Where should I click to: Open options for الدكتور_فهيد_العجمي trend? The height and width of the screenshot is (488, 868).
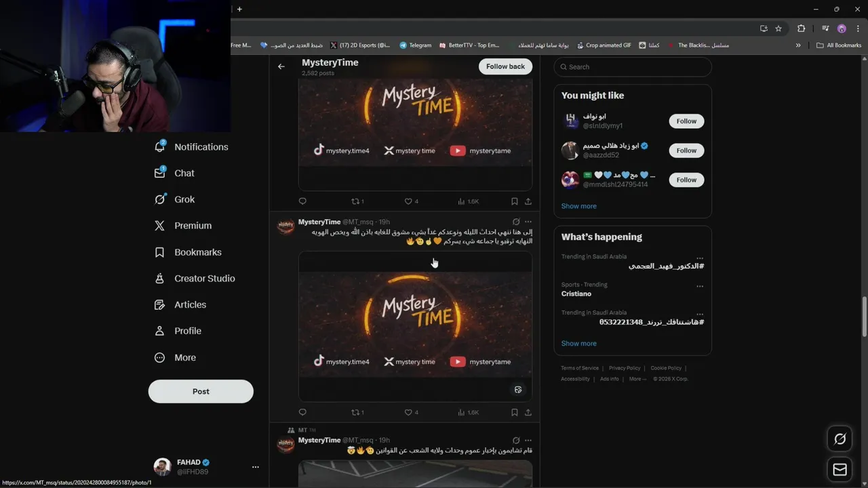700,258
